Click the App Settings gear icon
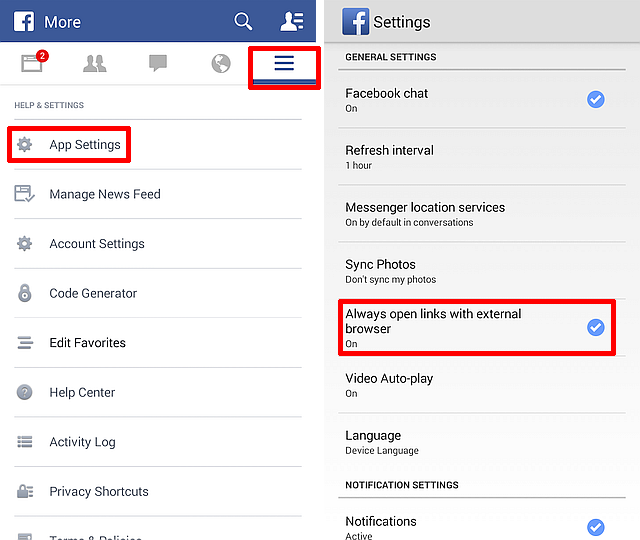The image size is (640, 540). 24,144
